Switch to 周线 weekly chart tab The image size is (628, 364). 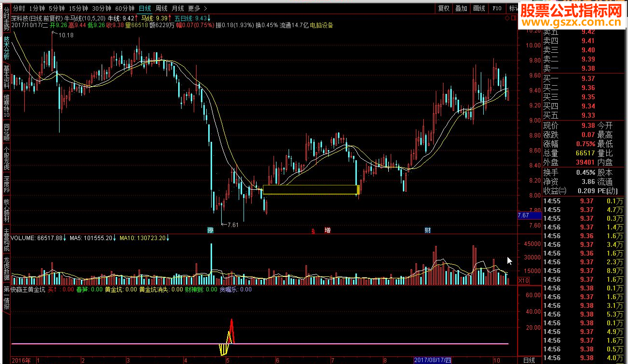click(161, 8)
